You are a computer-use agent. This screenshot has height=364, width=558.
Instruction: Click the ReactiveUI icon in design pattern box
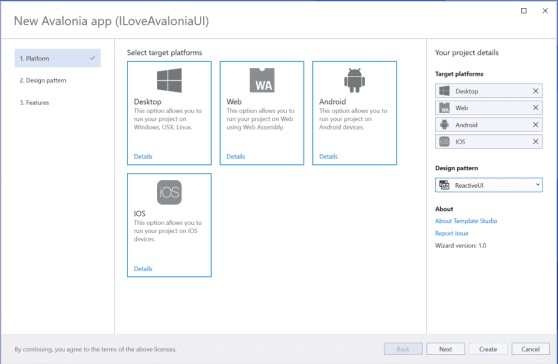coord(444,185)
